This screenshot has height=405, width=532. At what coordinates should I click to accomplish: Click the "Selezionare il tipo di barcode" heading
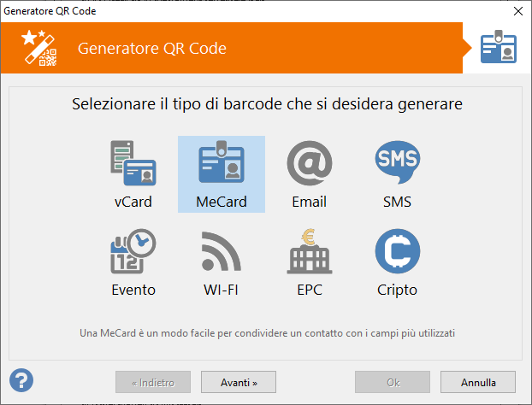pos(267,105)
